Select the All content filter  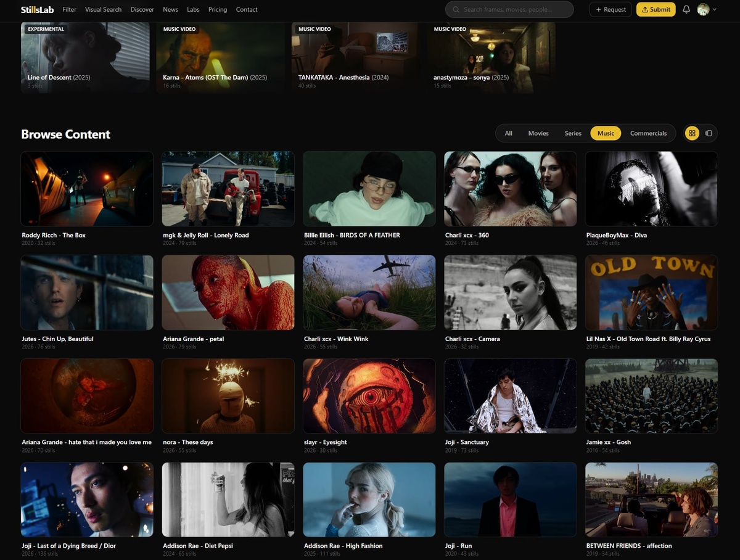pos(509,133)
